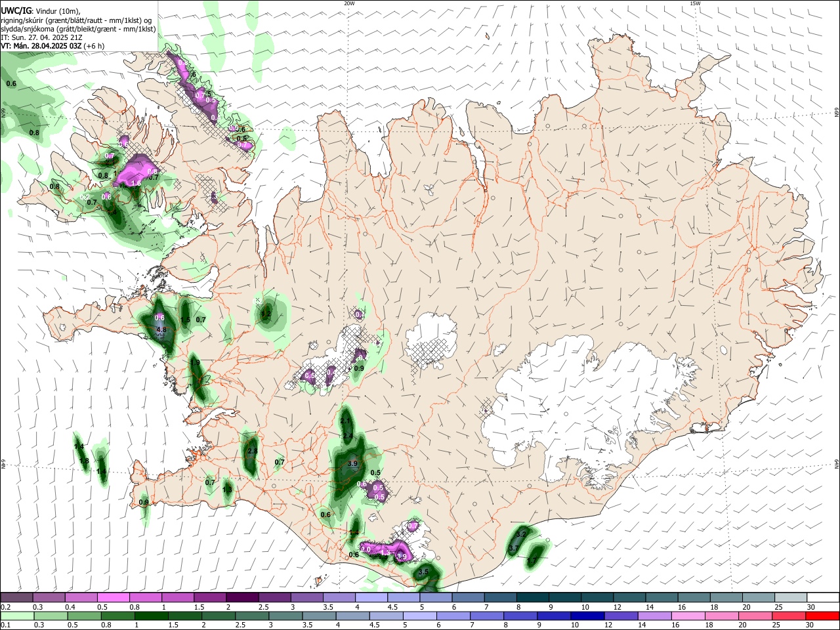
Task: Choose the light periwinkle 4 swatch, upper scale
Action: [371, 597]
